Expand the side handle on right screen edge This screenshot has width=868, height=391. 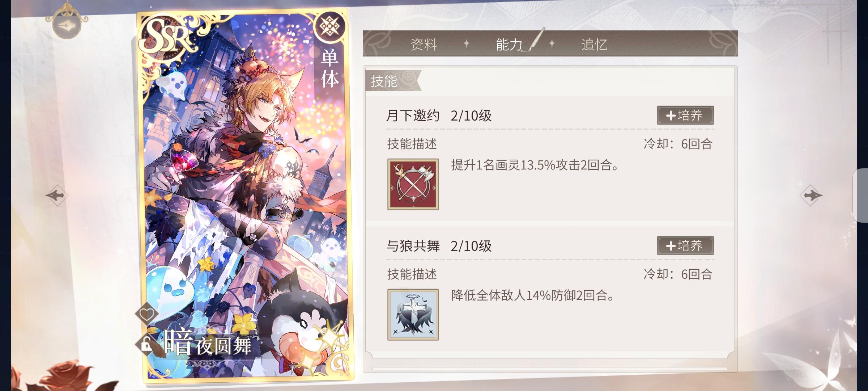click(x=860, y=195)
